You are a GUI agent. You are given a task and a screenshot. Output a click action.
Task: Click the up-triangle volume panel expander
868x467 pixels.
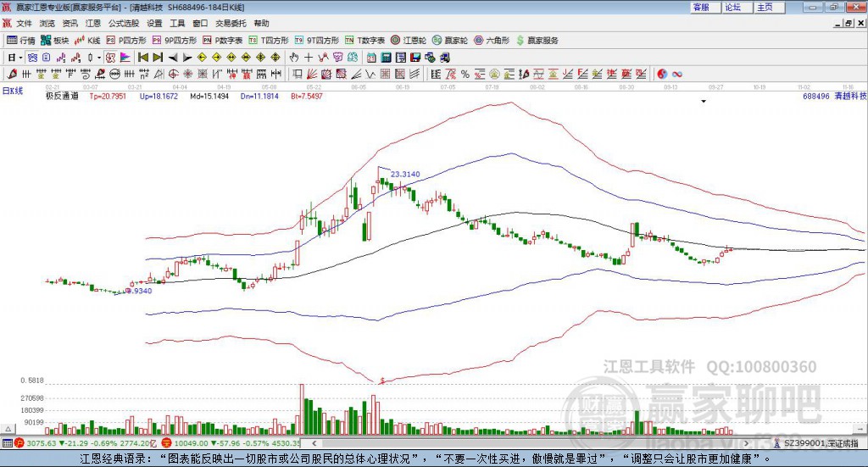click(8, 429)
